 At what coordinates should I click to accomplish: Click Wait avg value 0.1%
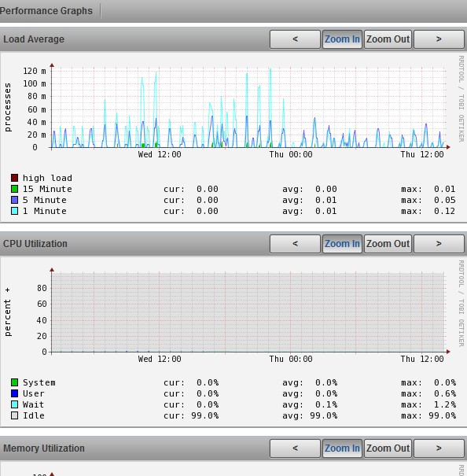click(326, 404)
